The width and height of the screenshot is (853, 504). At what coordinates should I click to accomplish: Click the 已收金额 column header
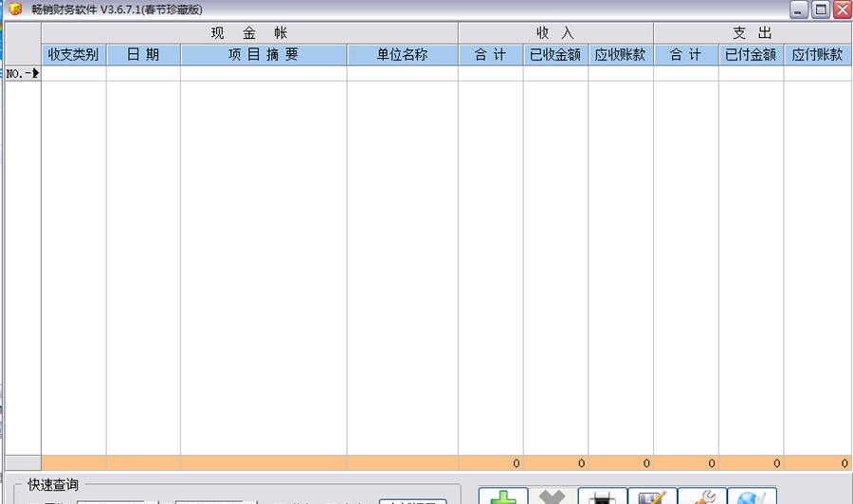(x=556, y=55)
